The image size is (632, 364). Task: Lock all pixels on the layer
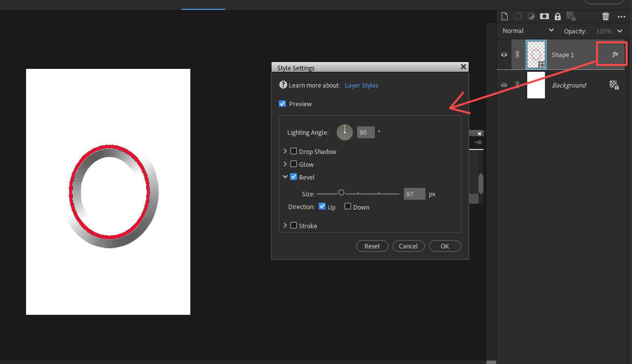(x=557, y=16)
